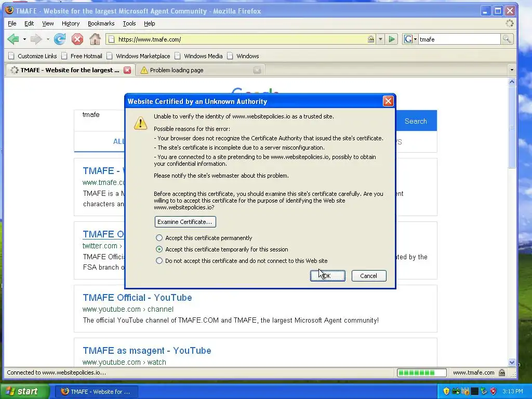Click the status bar lock icon
Viewport: 532px width, 399px height.
(x=502, y=373)
